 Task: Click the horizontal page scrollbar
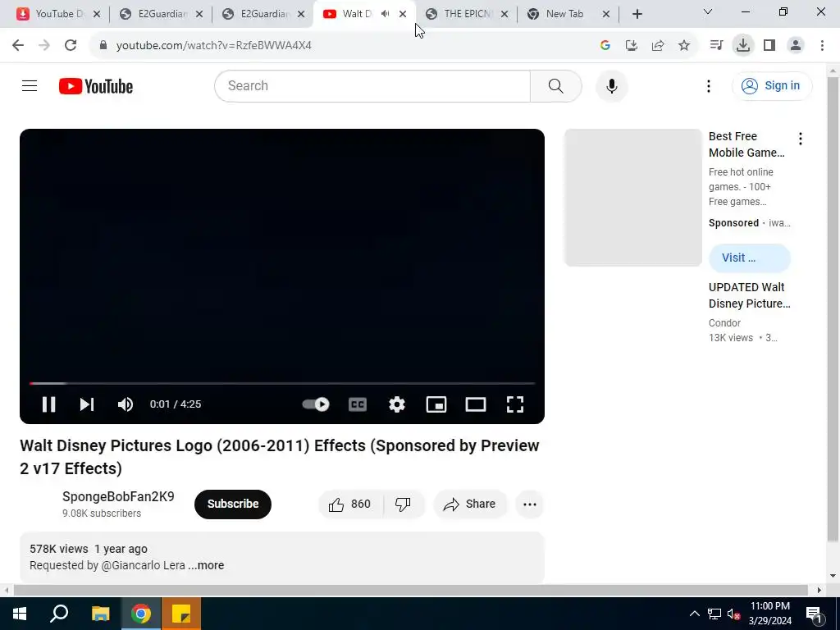(x=411, y=590)
